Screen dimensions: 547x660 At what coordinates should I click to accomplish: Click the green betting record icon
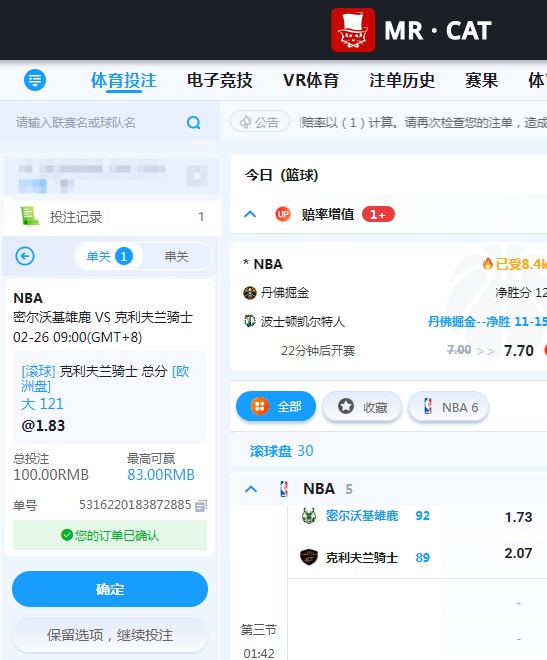[x=29, y=216]
